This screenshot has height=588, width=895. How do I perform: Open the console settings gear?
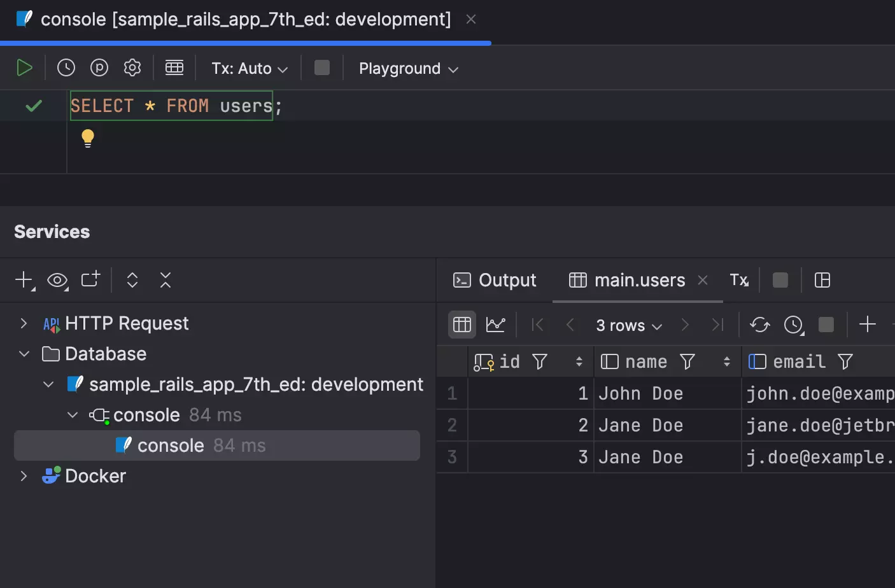132,67
